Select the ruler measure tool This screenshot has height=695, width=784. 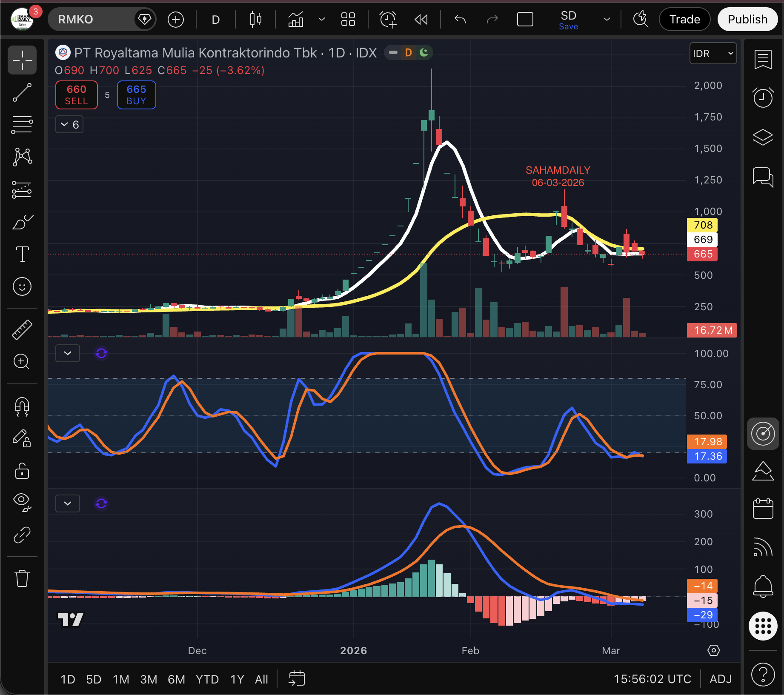point(22,329)
